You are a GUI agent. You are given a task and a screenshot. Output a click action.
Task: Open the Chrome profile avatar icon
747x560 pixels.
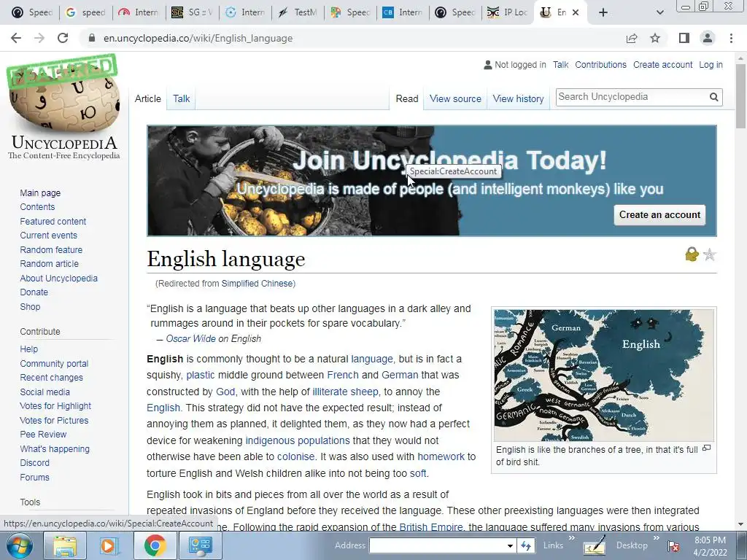point(708,38)
